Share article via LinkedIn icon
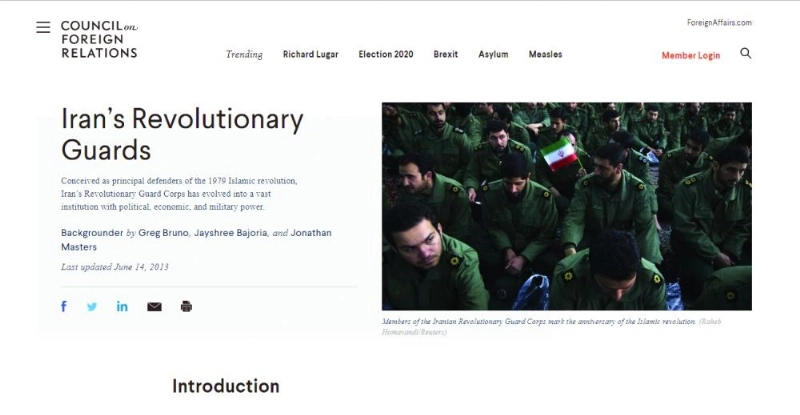The height and width of the screenshot is (415, 800). pyautogui.click(x=122, y=306)
